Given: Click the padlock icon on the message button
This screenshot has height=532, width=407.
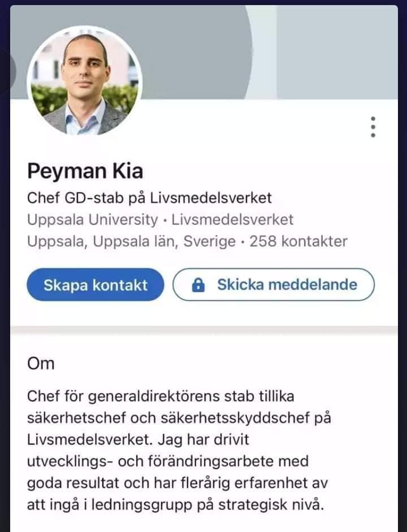Looking at the screenshot, I should tap(198, 285).
